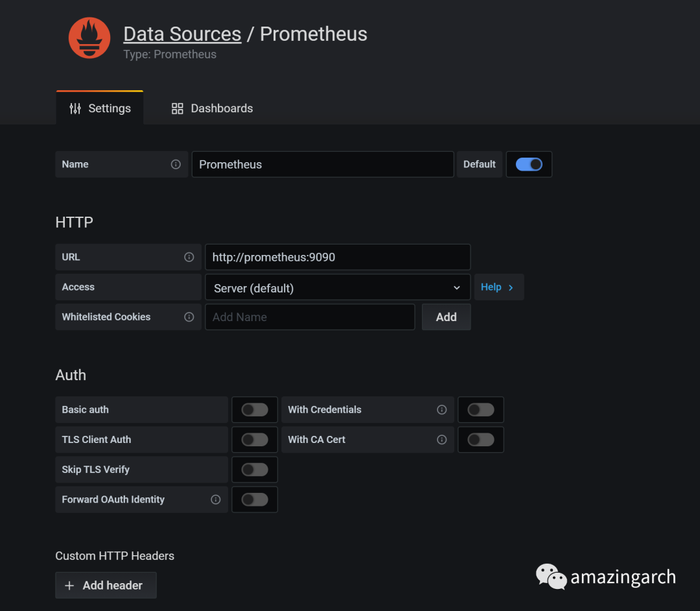700x611 pixels.
Task: Toggle the Default data source switch
Action: (529, 164)
